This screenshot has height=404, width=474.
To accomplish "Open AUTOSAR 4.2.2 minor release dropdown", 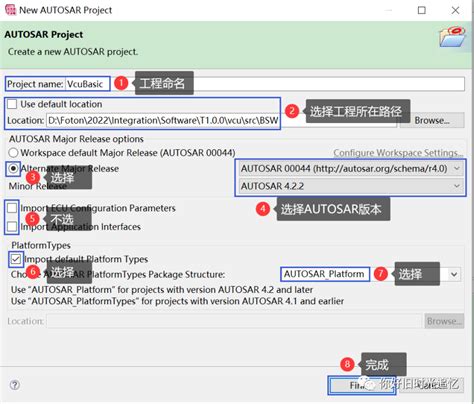I will point(350,186).
